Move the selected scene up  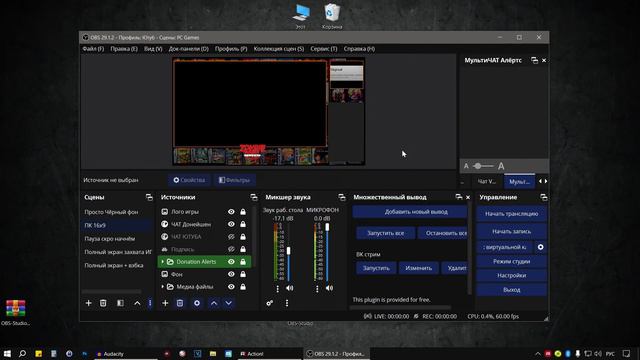137,303
